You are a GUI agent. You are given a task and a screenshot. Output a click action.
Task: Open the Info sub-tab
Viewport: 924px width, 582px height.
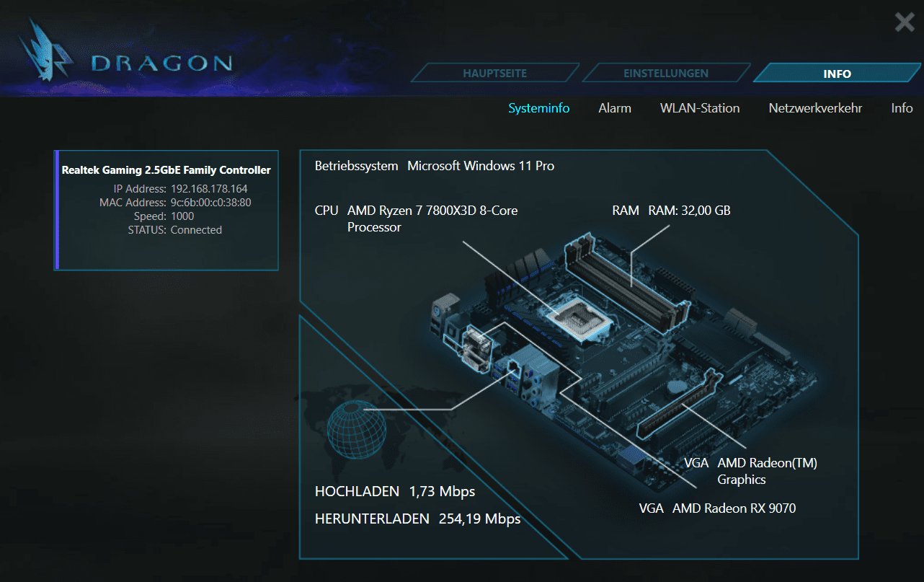click(x=902, y=108)
